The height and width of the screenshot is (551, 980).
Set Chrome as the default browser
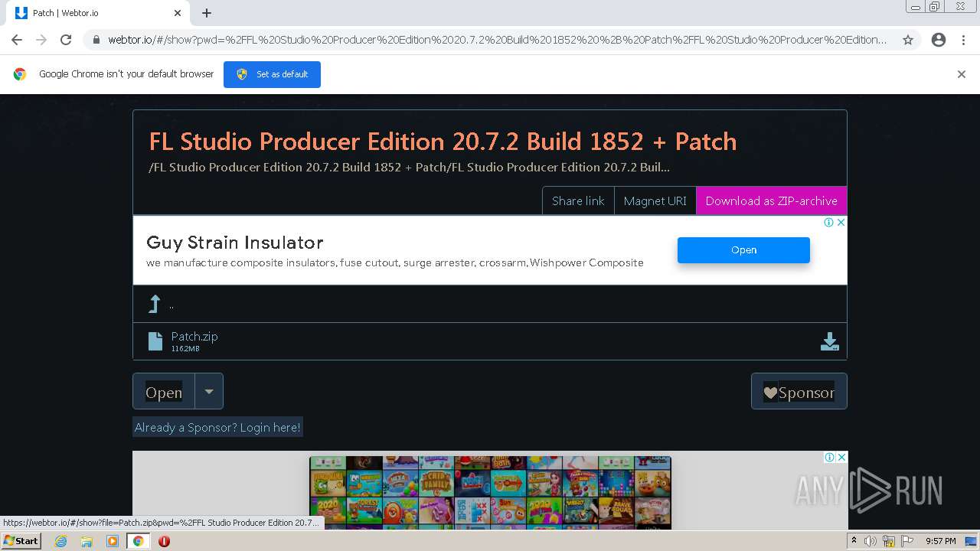tap(272, 74)
